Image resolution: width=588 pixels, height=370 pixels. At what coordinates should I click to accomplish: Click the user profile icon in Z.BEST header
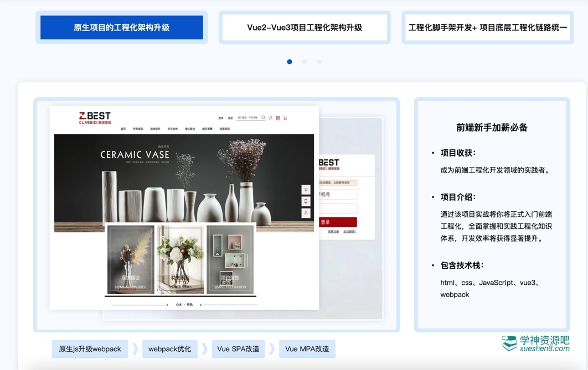[271, 118]
